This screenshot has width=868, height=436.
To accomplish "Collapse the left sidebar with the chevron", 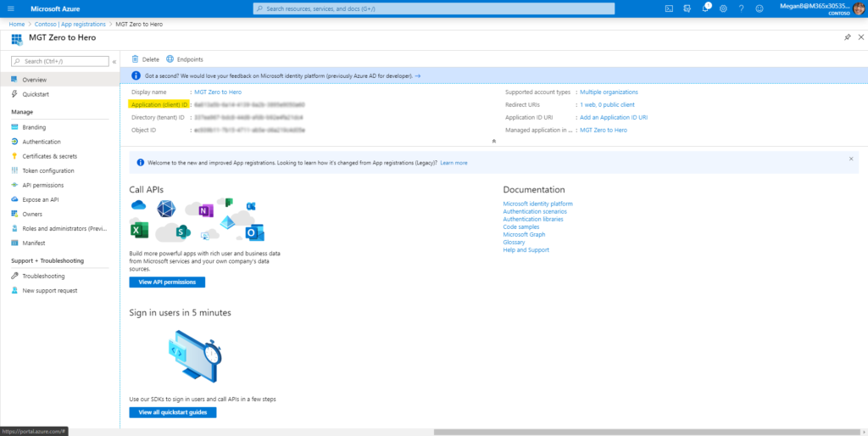I will tap(114, 61).
